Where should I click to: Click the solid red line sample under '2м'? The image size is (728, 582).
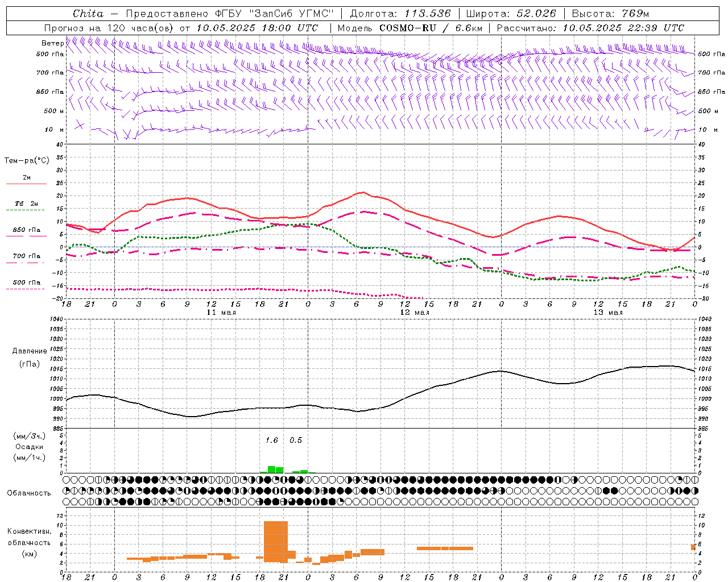pos(26,184)
